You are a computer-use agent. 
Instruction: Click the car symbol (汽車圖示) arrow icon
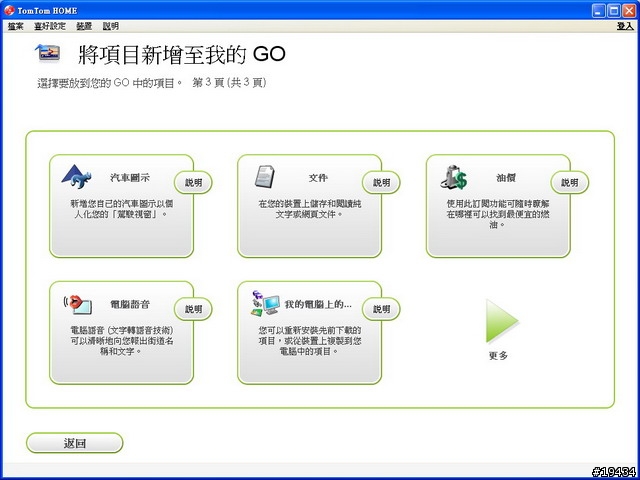pos(76,176)
